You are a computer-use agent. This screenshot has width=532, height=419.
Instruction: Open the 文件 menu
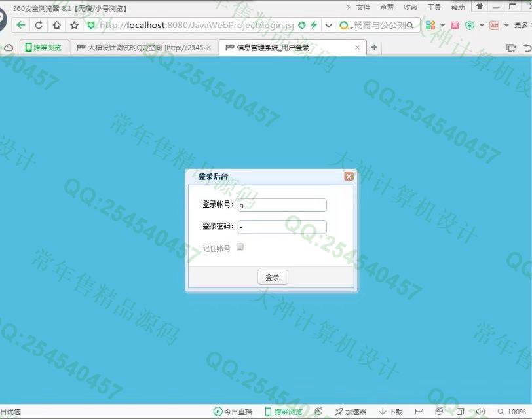[362, 7]
